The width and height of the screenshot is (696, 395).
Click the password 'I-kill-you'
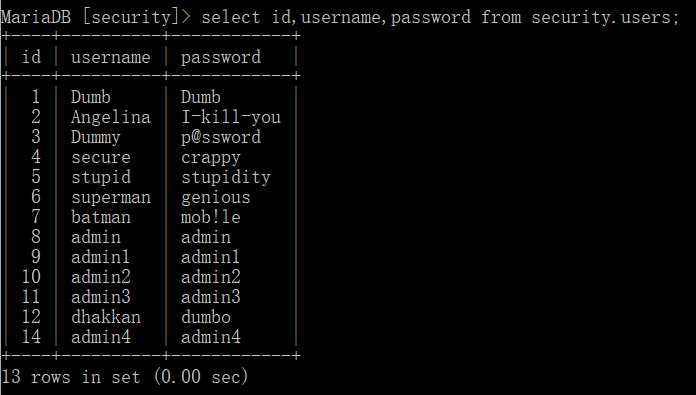pyautogui.click(x=231, y=117)
